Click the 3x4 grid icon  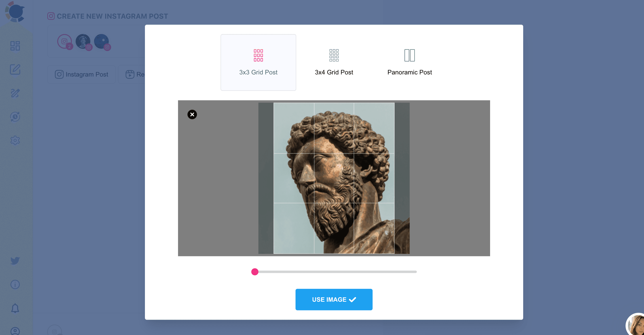pos(334,55)
